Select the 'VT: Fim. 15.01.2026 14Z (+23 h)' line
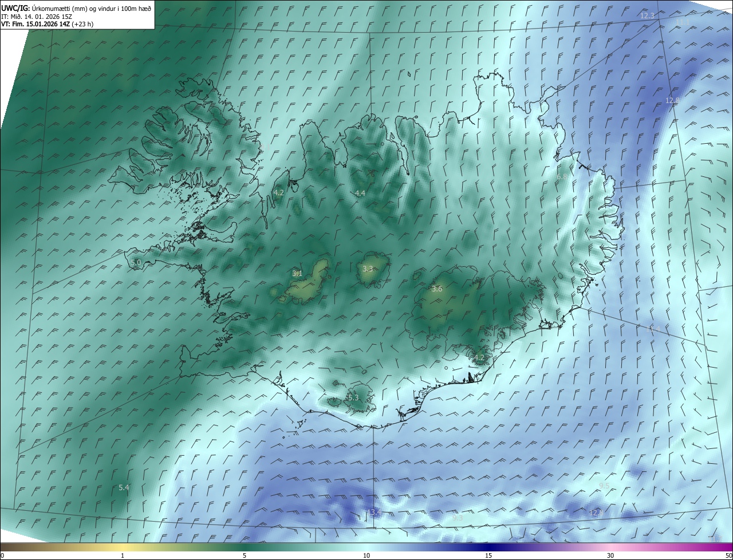 coord(48,24)
